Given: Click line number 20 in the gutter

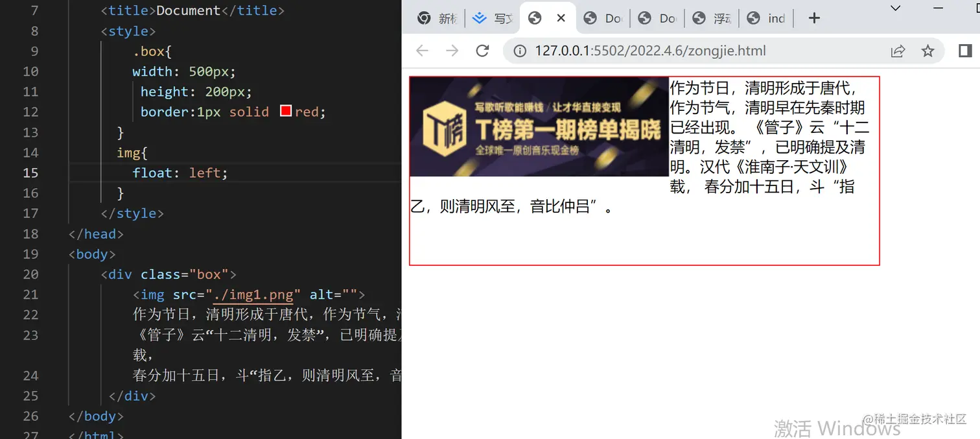Looking at the screenshot, I should point(30,274).
